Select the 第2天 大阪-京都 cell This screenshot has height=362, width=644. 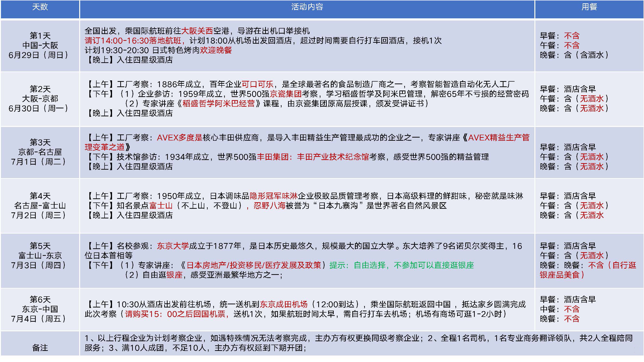[40, 99]
